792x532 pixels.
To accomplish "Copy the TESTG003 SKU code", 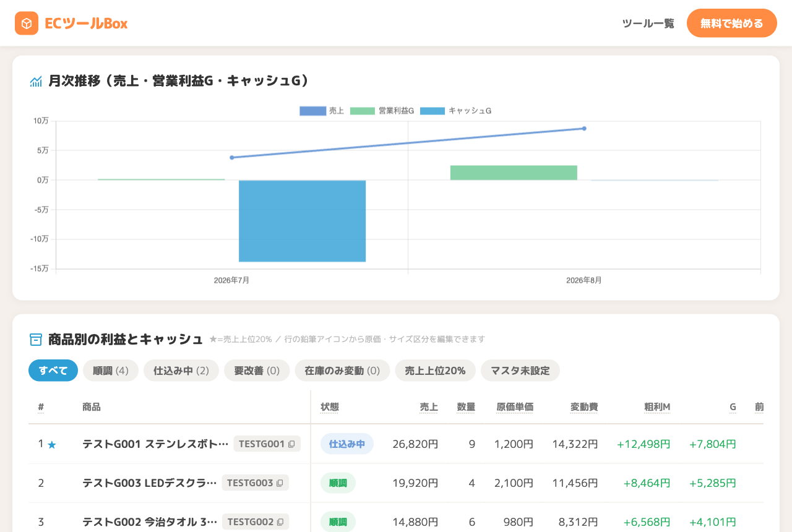I will 280,483.
